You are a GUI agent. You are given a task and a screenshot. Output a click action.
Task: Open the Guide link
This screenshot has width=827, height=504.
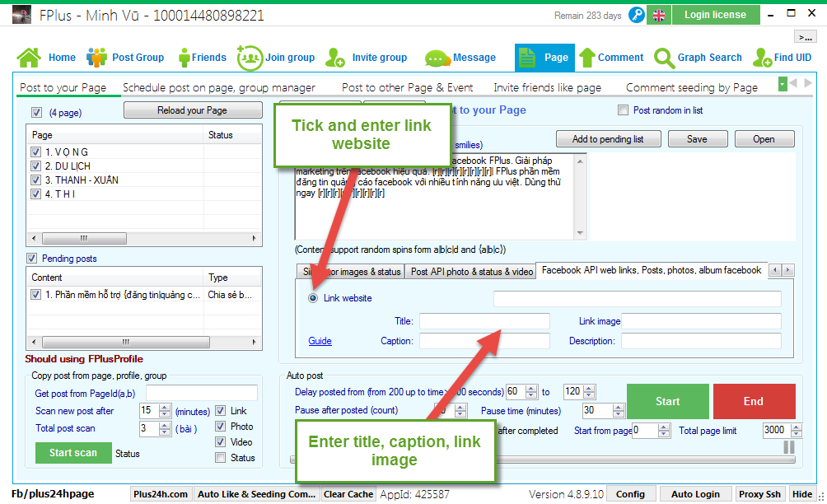coord(320,341)
